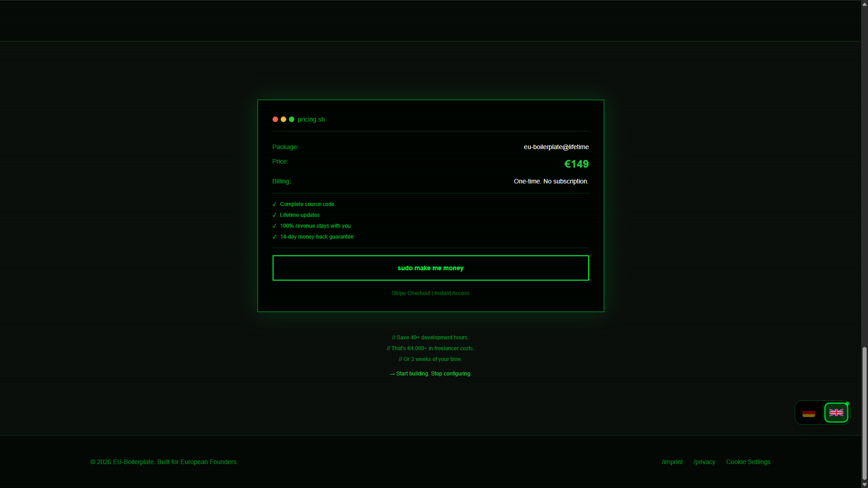
Task: Click the scrollbar down arrow
Action: pos(864,484)
